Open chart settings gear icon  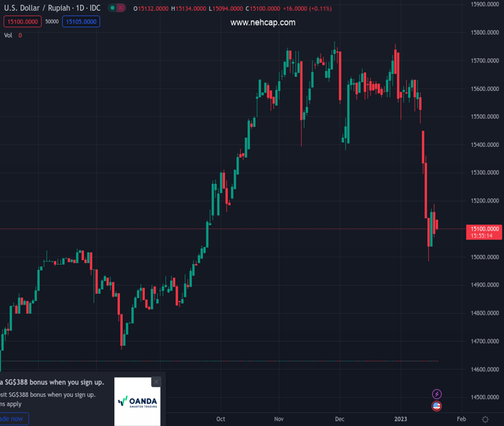(486, 419)
